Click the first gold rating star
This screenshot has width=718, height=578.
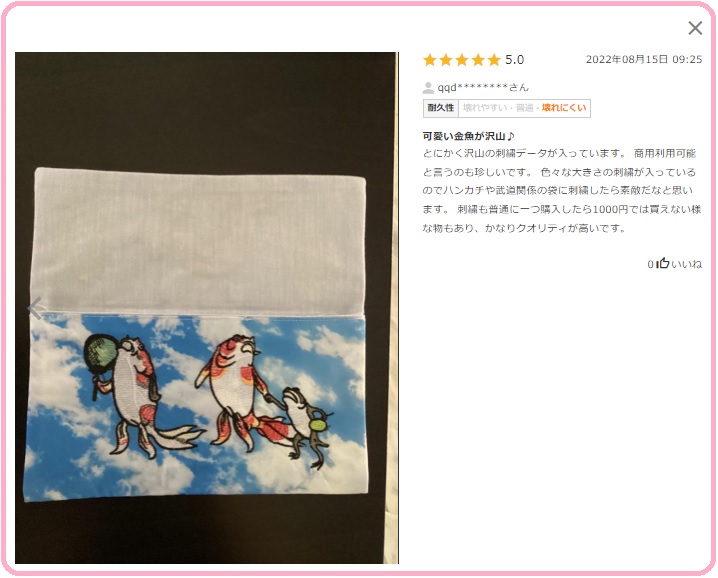tap(430, 60)
